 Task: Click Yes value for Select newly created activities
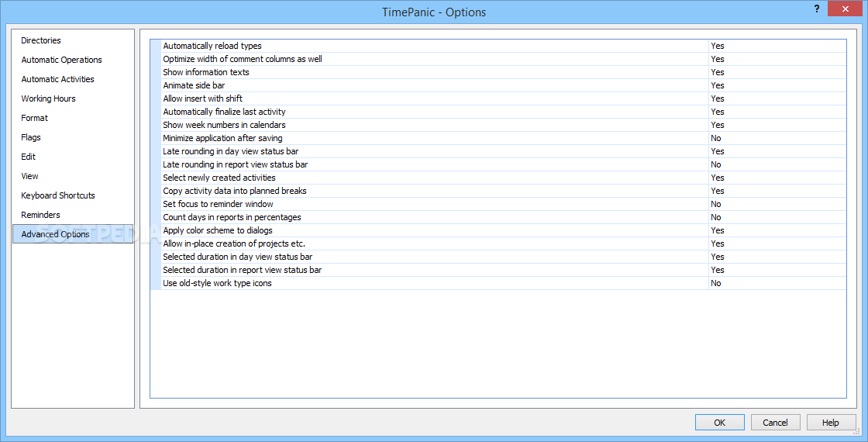pos(777,178)
